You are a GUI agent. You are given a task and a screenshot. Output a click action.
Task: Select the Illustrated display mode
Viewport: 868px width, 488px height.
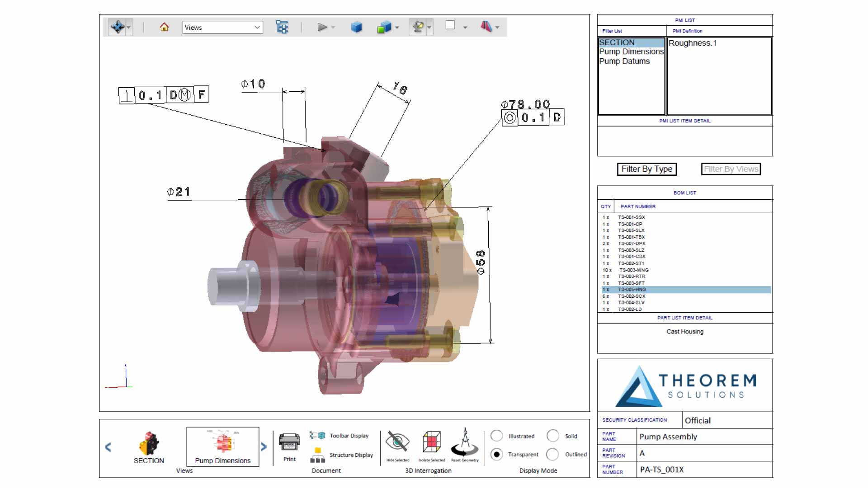pyautogui.click(x=496, y=436)
